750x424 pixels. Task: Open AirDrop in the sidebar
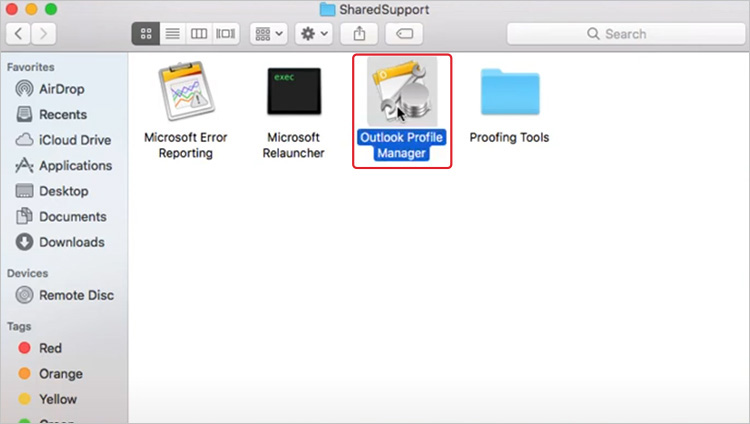[x=50, y=89]
